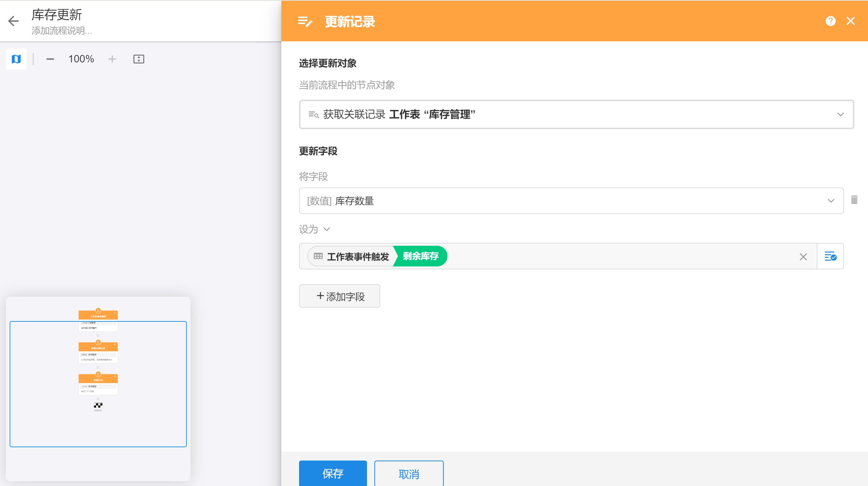Screen dimensions: 868x486
Task: Toggle the minimap thumbnail icon
Action: 16,59
